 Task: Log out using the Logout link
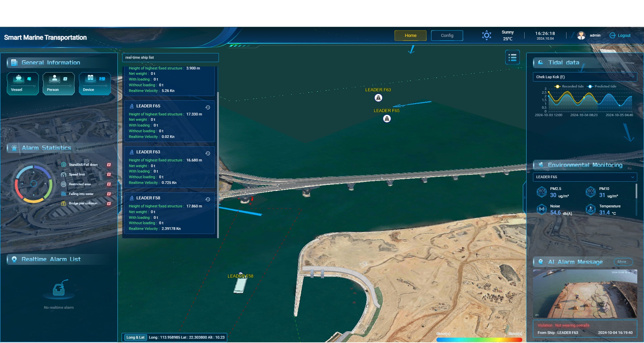[620, 36]
